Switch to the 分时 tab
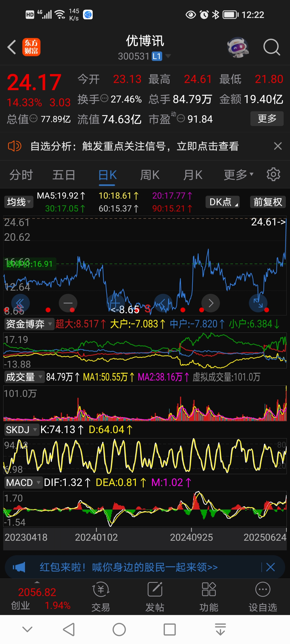 [21, 175]
